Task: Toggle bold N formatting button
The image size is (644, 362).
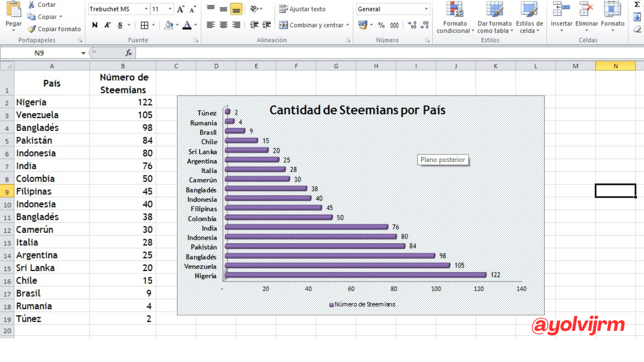Action: coord(95,25)
